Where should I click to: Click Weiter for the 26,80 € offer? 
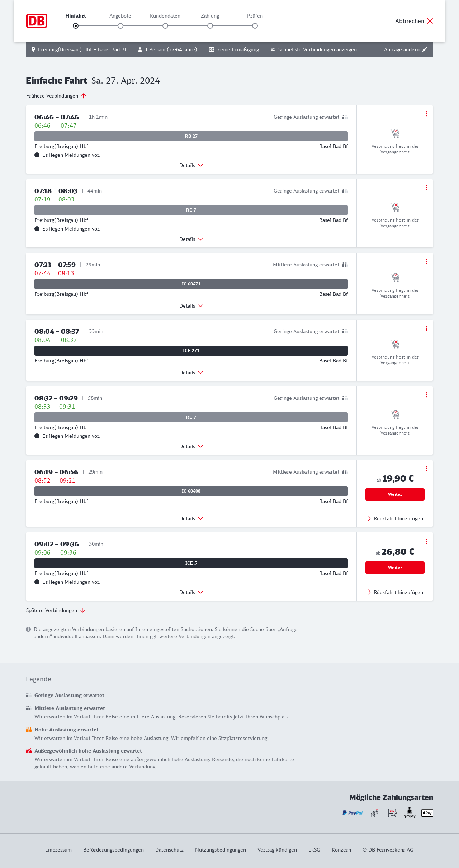395,568
